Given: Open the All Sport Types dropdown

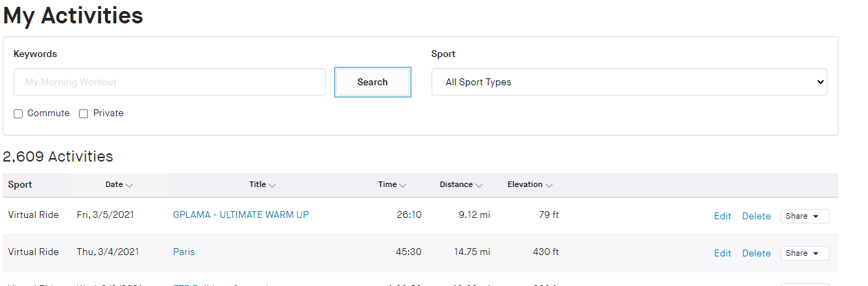Looking at the screenshot, I should click(x=629, y=82).
